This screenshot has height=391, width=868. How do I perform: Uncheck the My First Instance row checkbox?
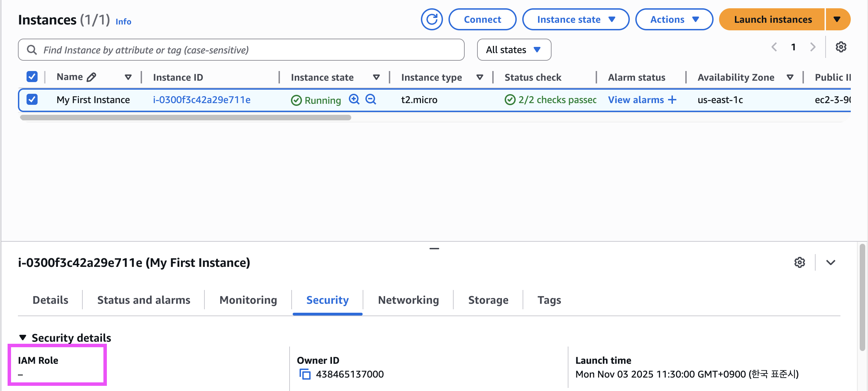click(x=32, y=100)
